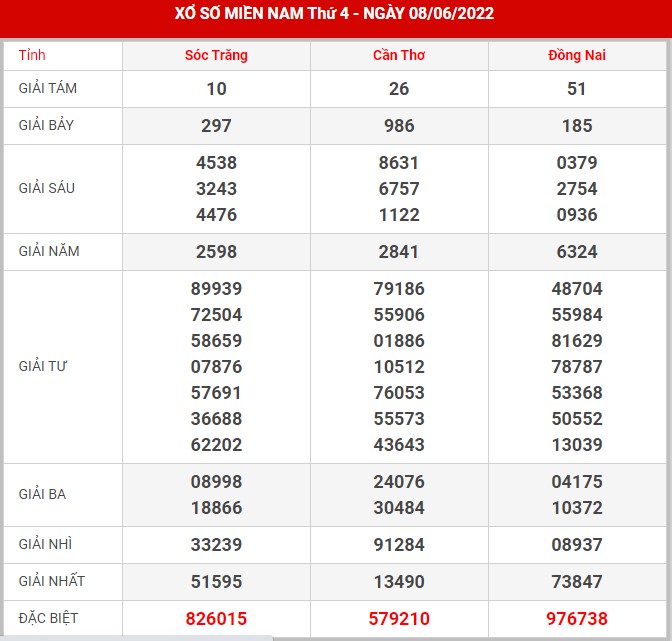The height and width of the screenshot is (641, 672).
Task: Select the Giải Nhì row label
Action: pyautogui.click(x=45, y=544)
